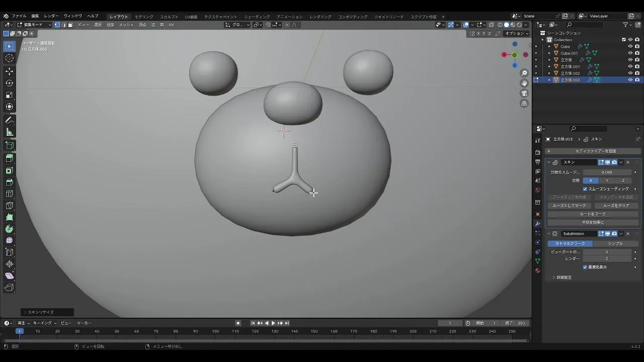Switch to solid viewport shading

pyautogui.click(x=507, y=25)
